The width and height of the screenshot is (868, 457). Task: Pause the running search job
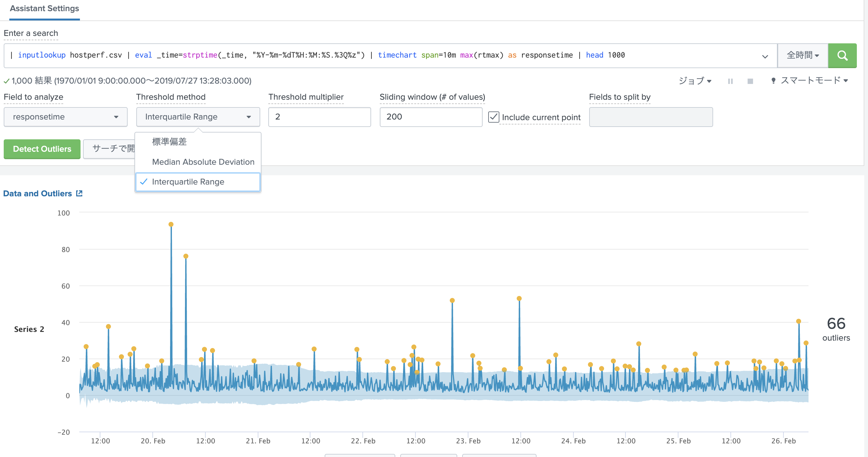click(x=730, y=81)
